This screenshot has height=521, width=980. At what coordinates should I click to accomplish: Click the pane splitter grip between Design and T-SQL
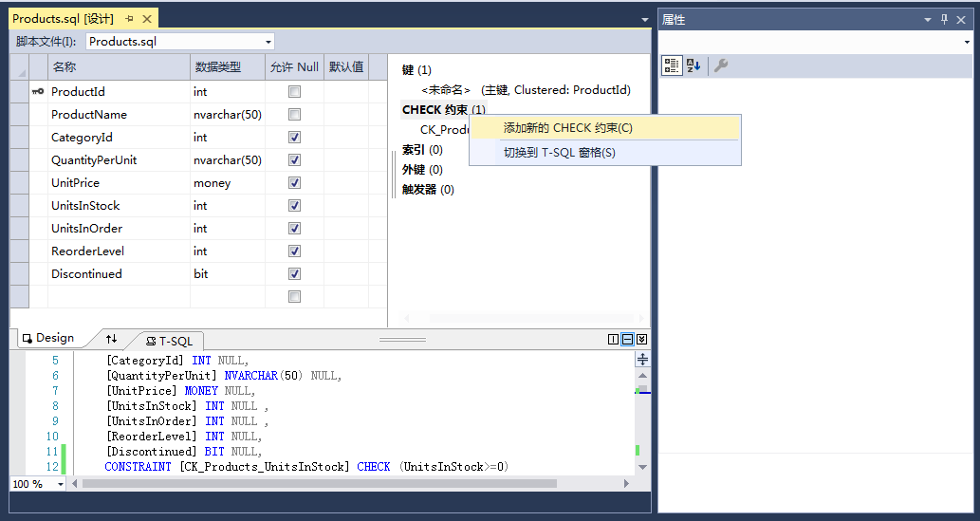coord(402,340)
